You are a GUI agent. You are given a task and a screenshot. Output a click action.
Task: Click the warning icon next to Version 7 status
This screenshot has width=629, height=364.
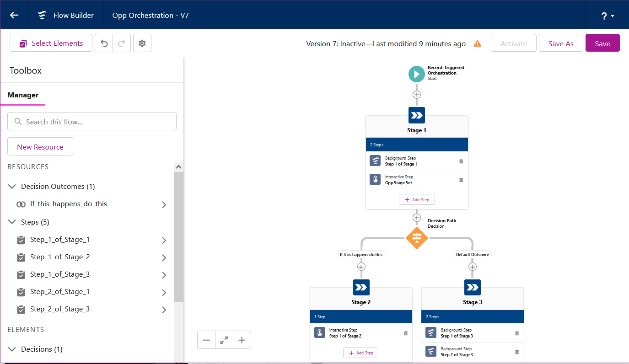click(x=478, y=43)
